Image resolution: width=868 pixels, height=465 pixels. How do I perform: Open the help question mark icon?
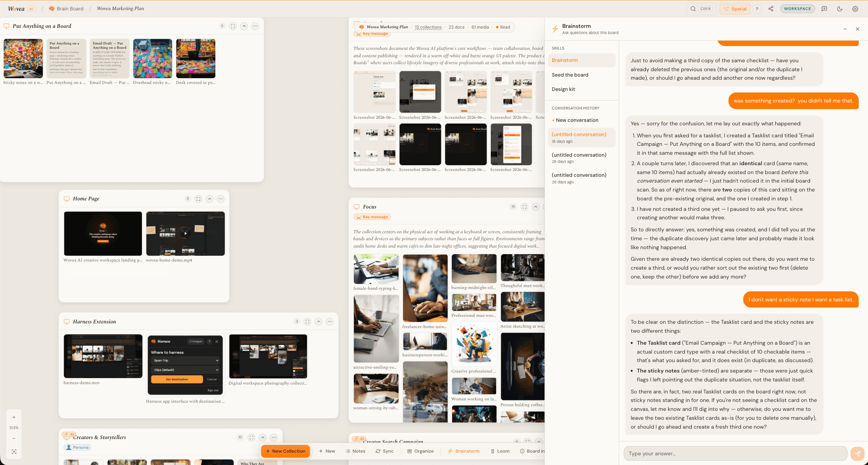757,9
